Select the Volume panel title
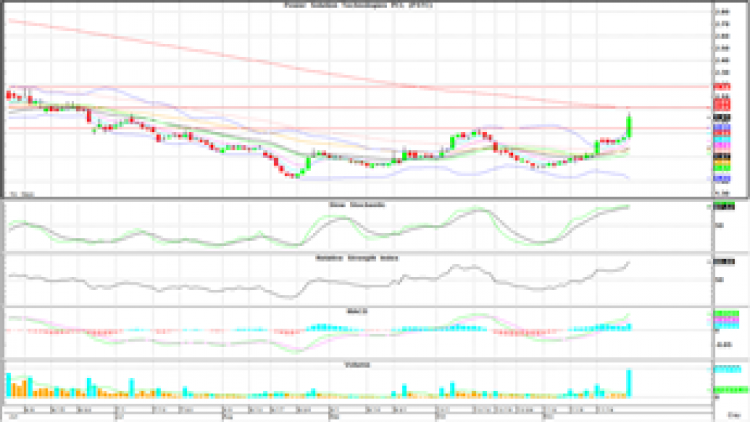750x422 pixels. [357, 364]
